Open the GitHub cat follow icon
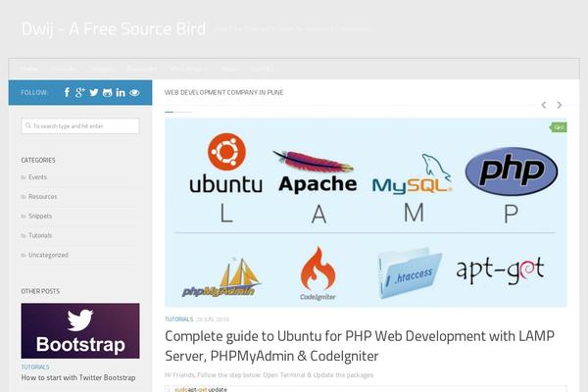 click(107, 93)
